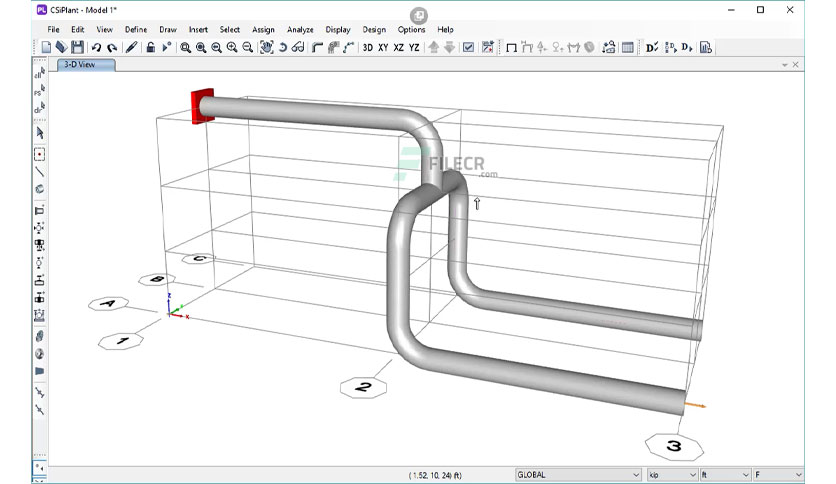Image resolution: width=836 pixels, height=484 pixels.
Task: Click the report chart icon
Action: [x=705, y=47]
